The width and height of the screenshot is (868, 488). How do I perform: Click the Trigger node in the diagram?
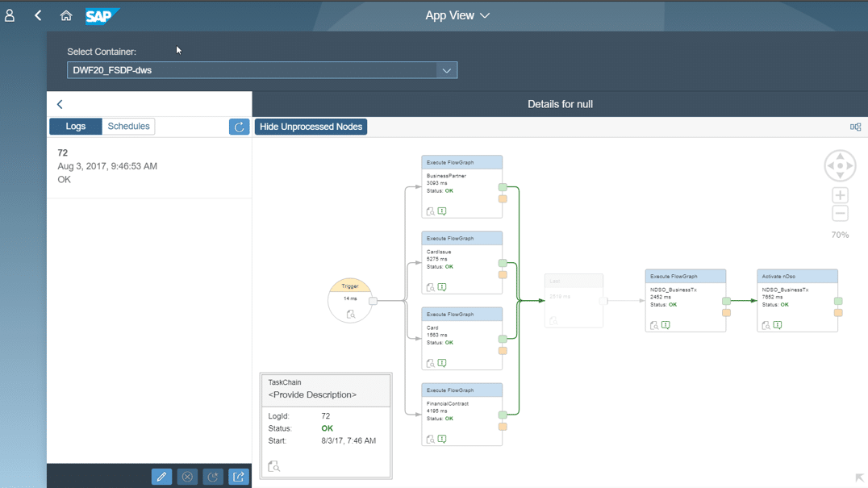click(350, 300)
